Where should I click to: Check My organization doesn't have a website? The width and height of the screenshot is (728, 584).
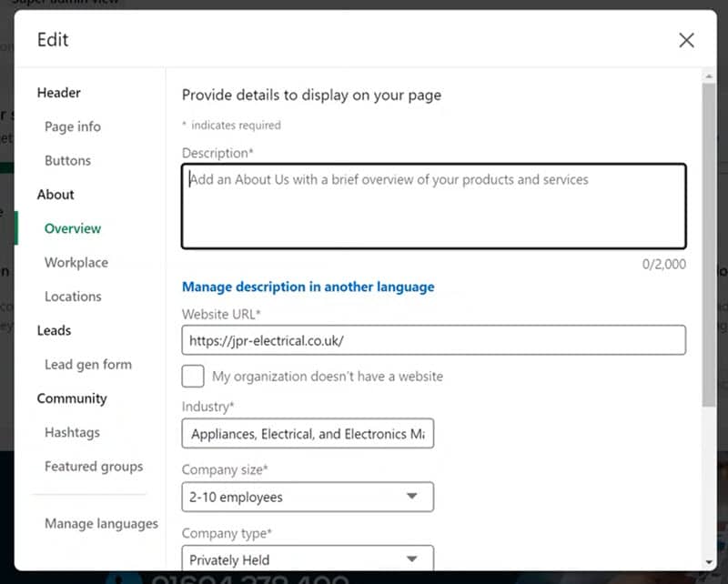[x=193, y=376]
